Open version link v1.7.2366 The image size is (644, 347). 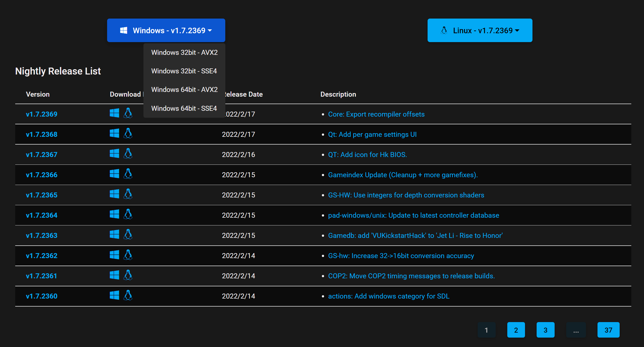pos(42,175)
